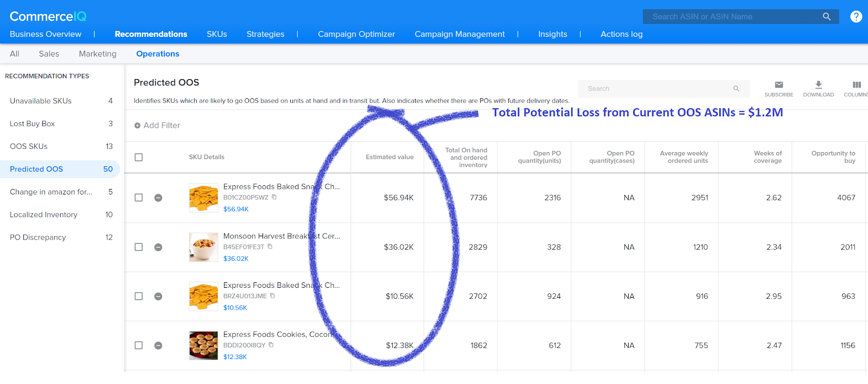This screenshot has width=868, height=384.
Task: Check the box for B01CZ00P5WZ row
Action: tap(139, 198)
